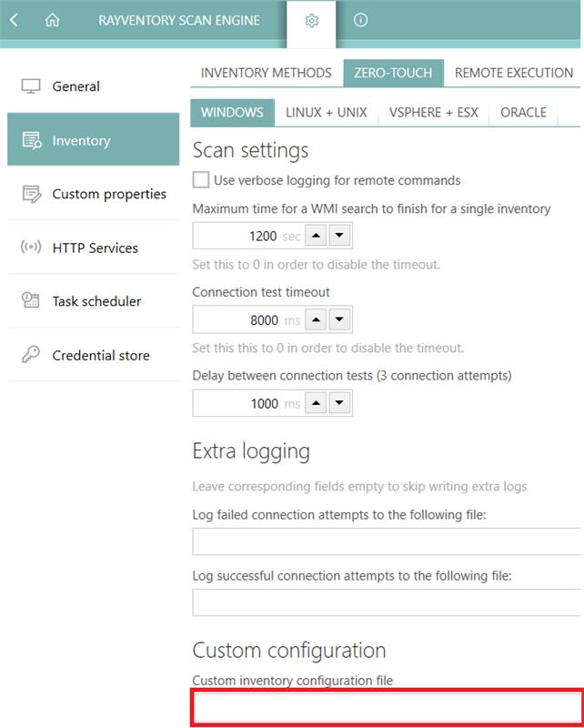The width and height of the screenshot is (584, 728).
Task: Decrease connection test timeout value
Action: click(339, 319)
